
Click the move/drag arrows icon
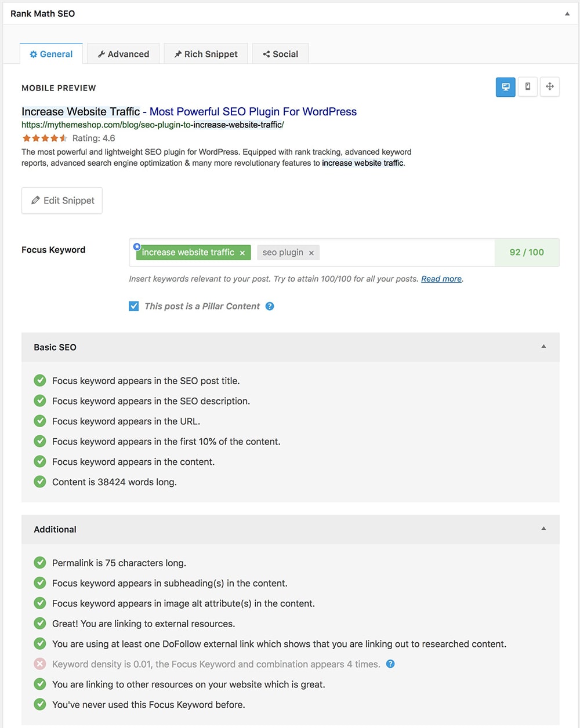549,87
